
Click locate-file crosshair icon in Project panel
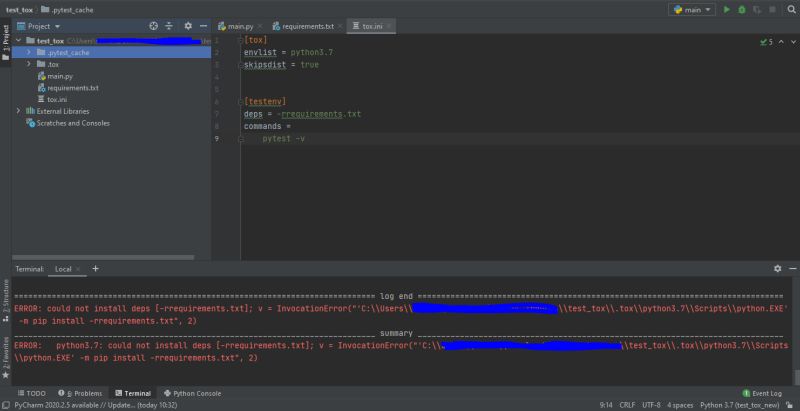(x=154, y=26)
